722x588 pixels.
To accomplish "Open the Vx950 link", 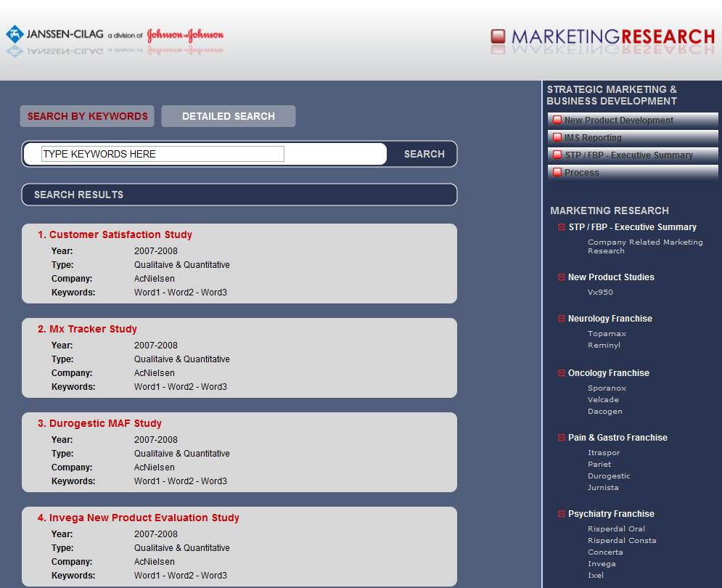I will point(600,292).
